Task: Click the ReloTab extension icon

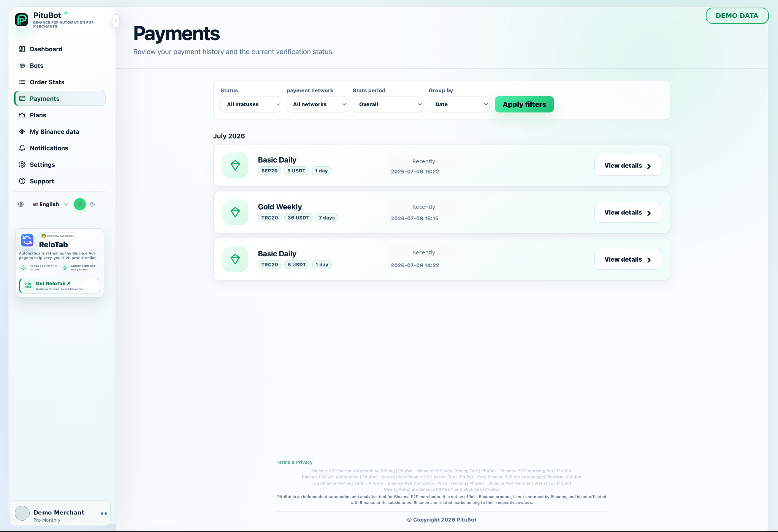Action: coord(27,240)
